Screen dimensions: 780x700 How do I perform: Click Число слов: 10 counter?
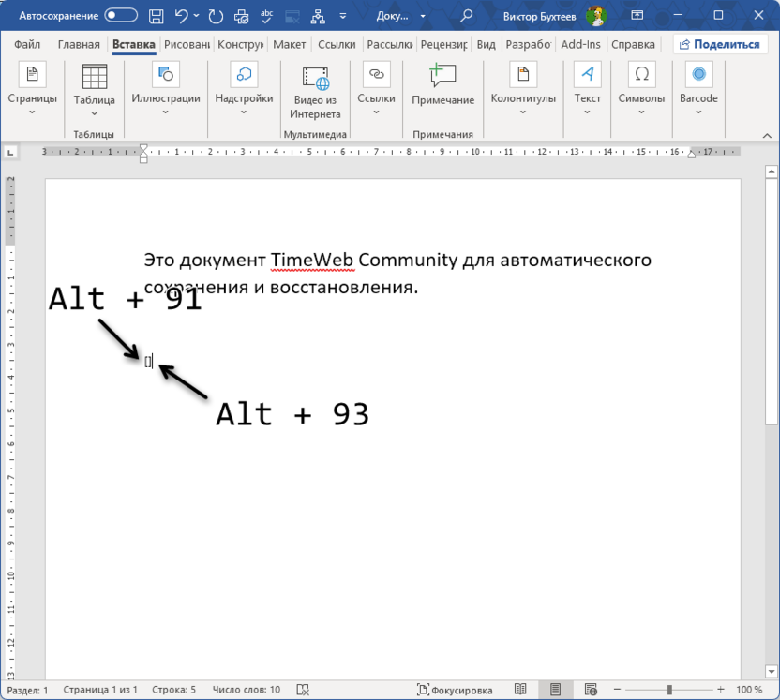click(247, 690)
